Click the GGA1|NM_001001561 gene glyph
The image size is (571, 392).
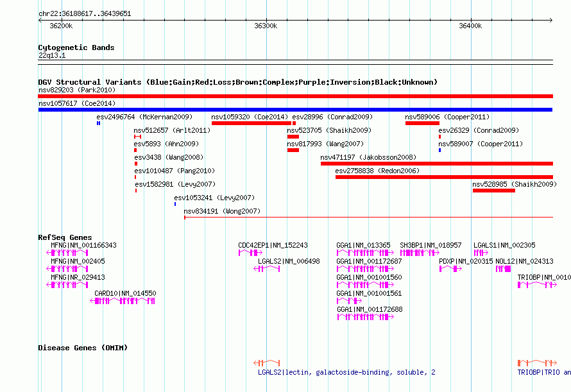(x=349, y=301)
